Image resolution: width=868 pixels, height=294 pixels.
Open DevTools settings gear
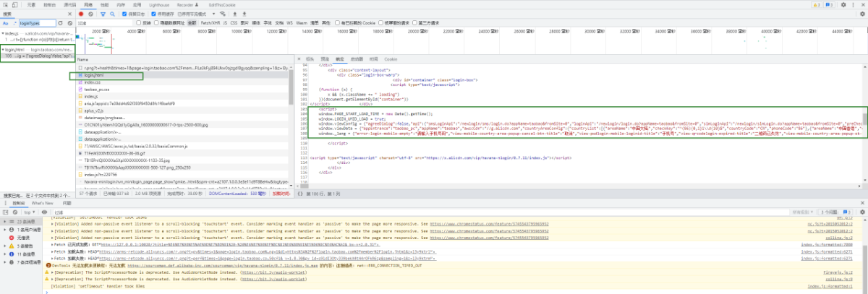(843, 5)
